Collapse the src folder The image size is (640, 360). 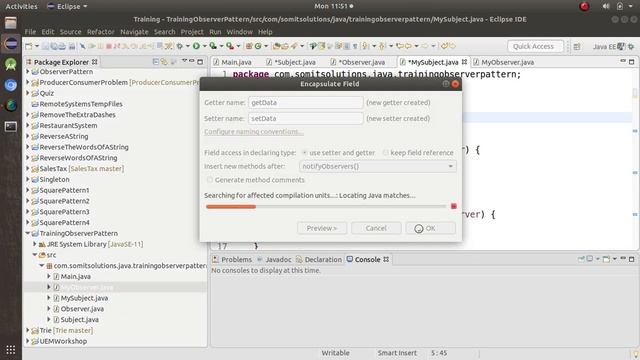35,255
